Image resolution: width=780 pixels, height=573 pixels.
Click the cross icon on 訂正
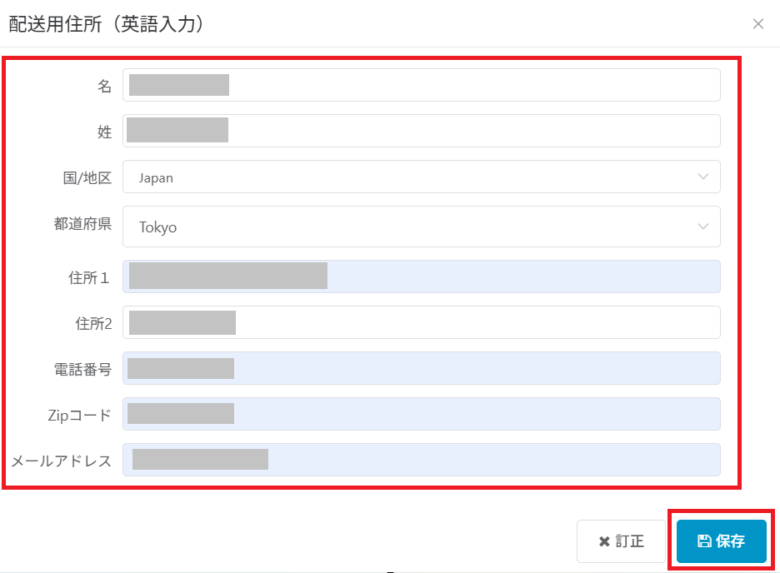click(x=604, y=541)
